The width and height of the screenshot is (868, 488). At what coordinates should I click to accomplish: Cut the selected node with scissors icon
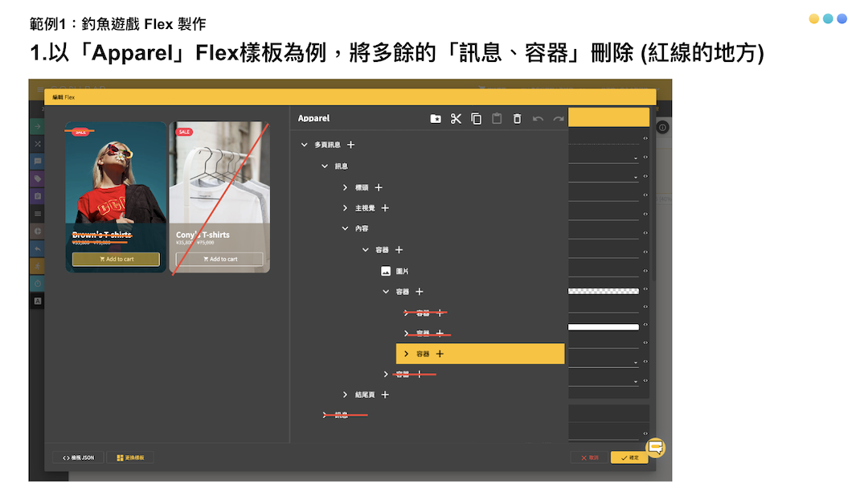pos(456,118)
